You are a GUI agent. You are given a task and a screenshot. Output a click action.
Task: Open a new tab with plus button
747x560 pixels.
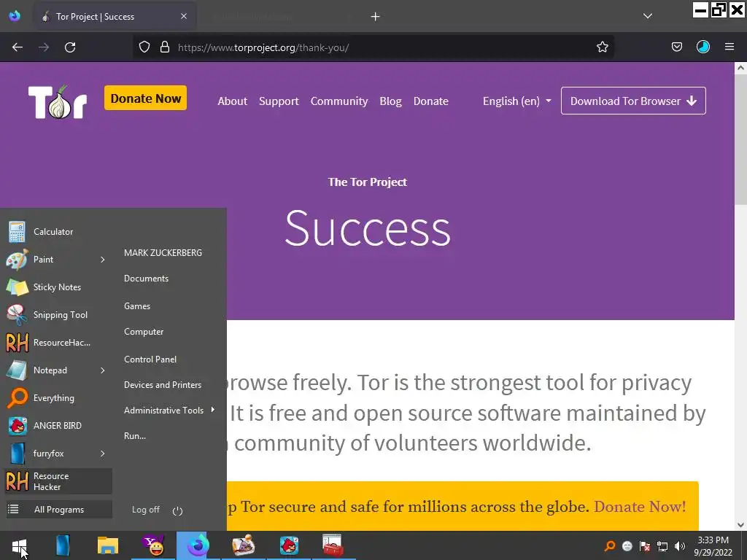[x=376, y=17]
